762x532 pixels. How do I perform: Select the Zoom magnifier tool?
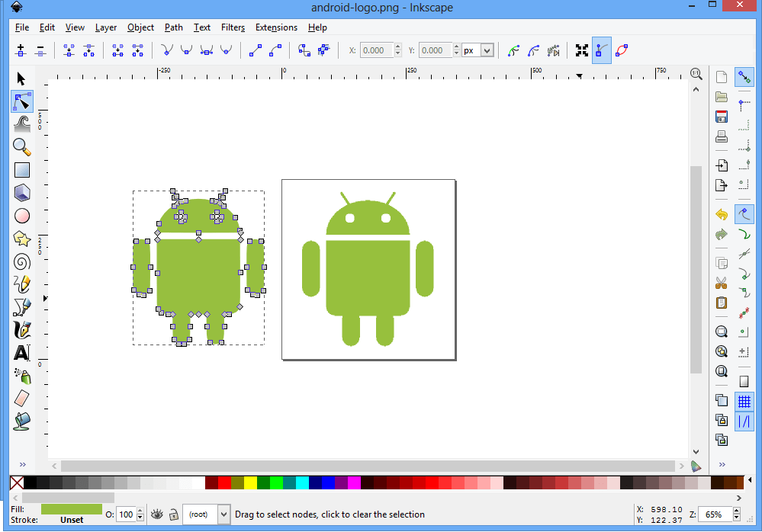tap(22, 147)
